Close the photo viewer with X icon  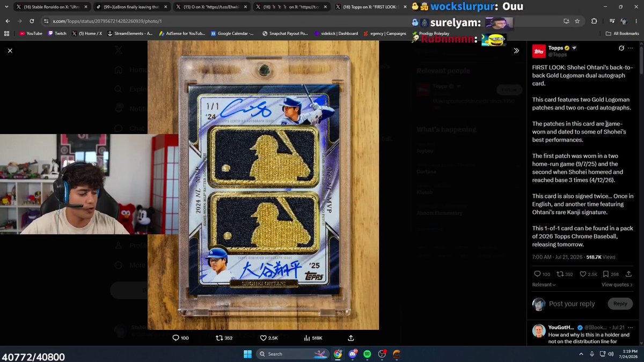[x=10, y=50]
